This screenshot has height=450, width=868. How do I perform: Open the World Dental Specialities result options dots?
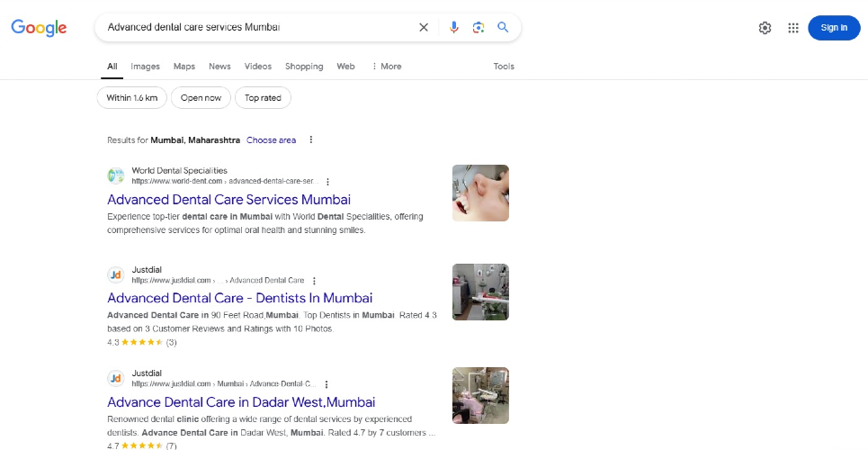pyautogui.click(x=327, y=182)
